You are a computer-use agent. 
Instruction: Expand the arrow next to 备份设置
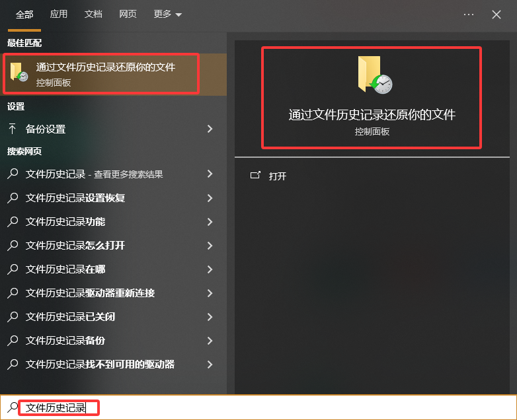click(210, 129)
